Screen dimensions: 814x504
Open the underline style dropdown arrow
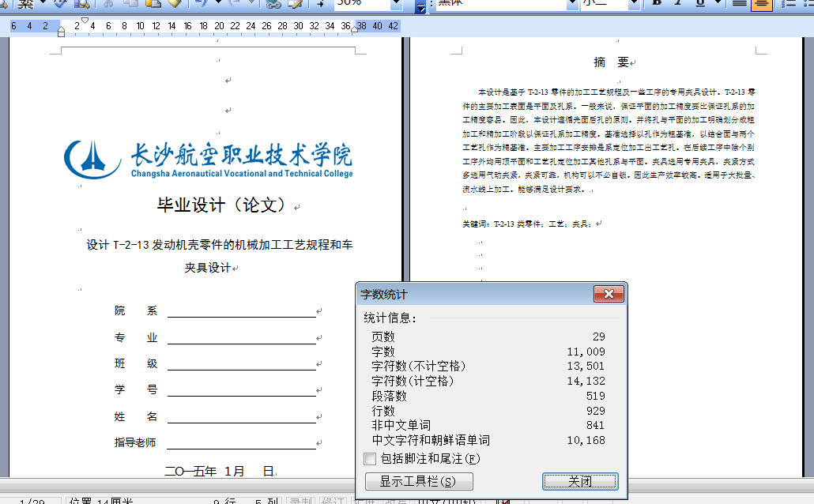[x=718, y=3]
